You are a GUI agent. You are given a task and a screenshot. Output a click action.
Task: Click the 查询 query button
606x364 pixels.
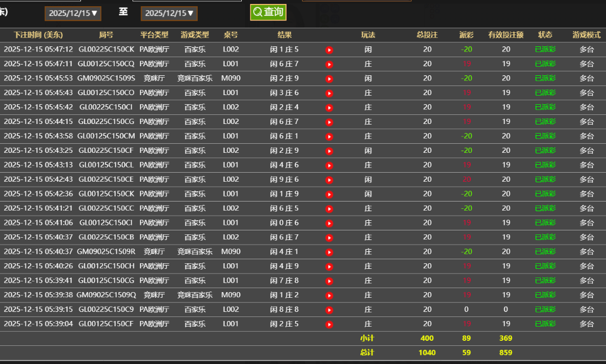tap(268, 12)
